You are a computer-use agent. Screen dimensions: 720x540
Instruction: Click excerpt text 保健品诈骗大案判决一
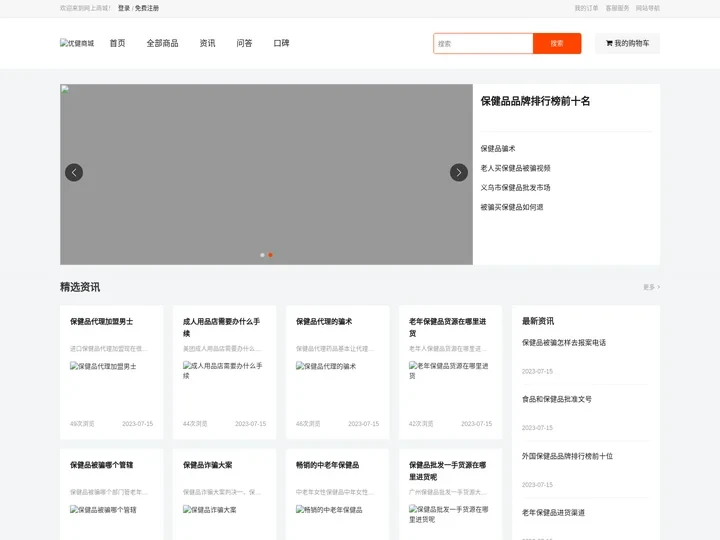tap(222, 492)
